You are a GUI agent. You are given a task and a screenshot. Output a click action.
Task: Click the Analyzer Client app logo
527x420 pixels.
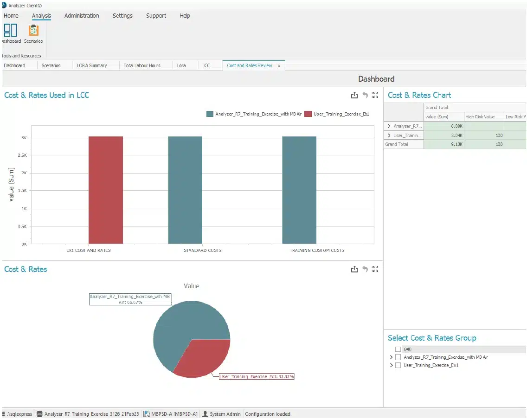click(x=4, y=6)
